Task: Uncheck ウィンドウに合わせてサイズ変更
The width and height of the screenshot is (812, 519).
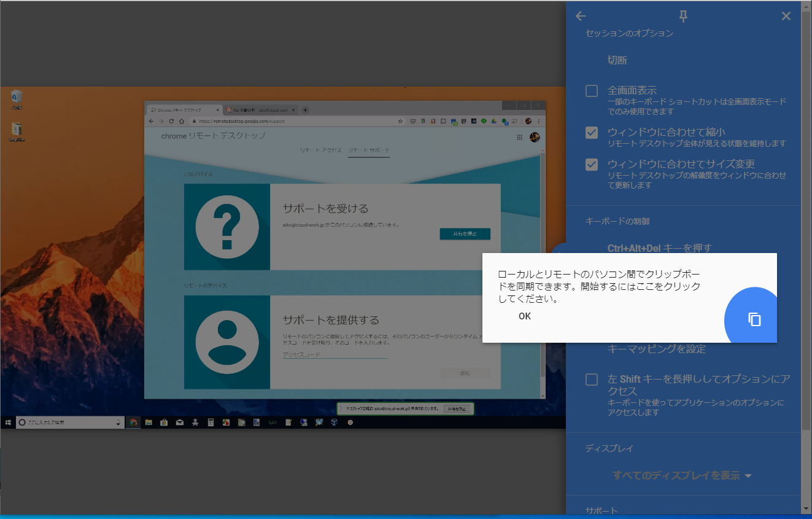Action: [592, 165]
